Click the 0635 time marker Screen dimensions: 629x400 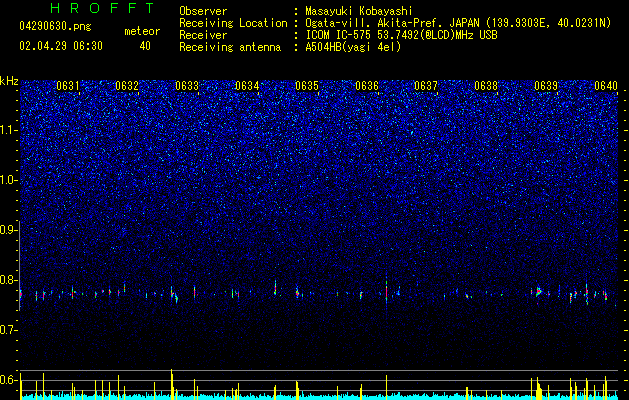[x=307, y=85]
